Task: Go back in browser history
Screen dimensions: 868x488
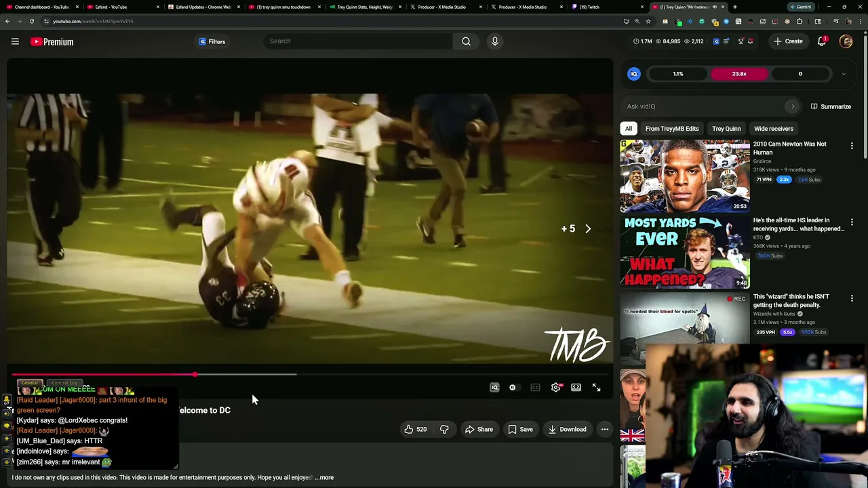Action: (x=7, y=21)
